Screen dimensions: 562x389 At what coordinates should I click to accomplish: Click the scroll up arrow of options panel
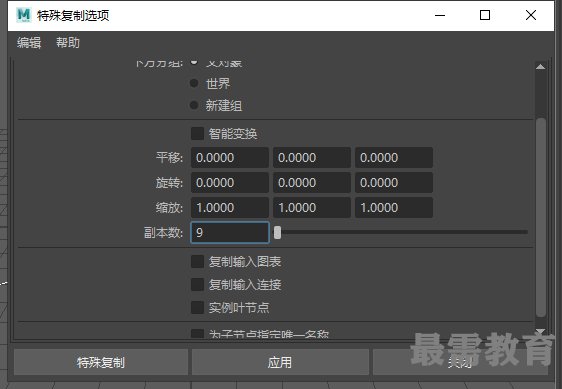(540, 67)
